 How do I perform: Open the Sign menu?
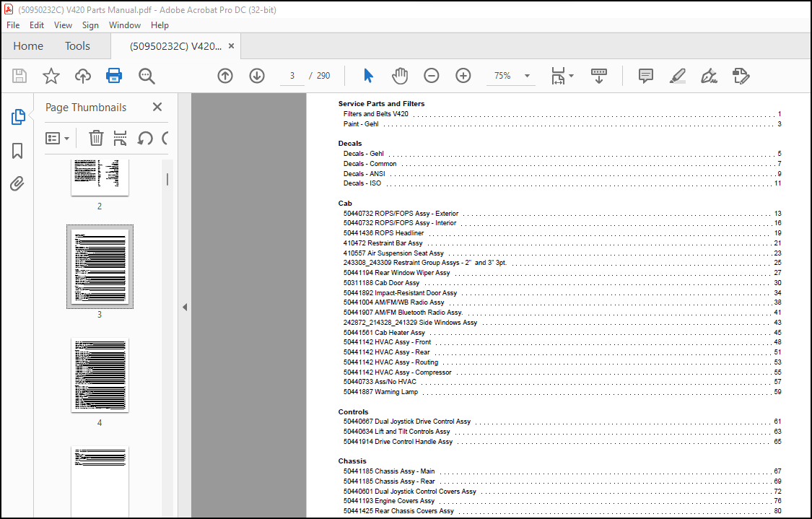click(x=90, y=25)
